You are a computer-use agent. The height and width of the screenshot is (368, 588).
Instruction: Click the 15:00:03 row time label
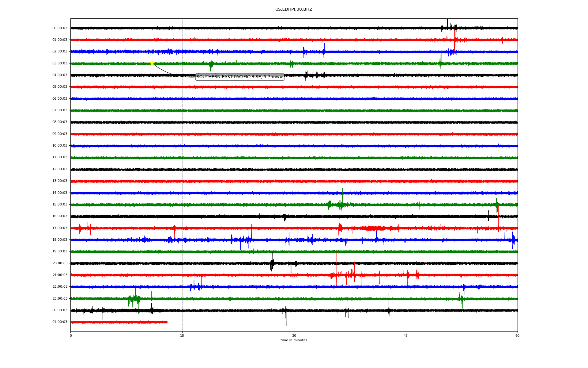pos(60,204)
